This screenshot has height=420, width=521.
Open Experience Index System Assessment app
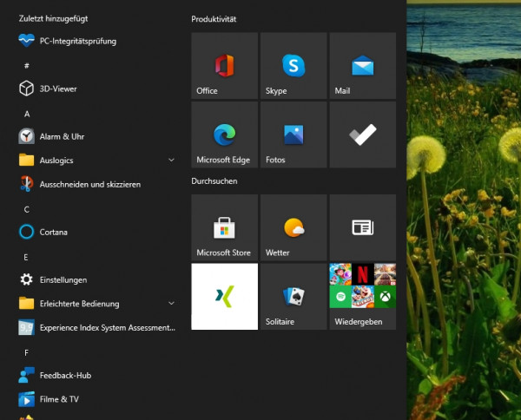click(96, 328)
